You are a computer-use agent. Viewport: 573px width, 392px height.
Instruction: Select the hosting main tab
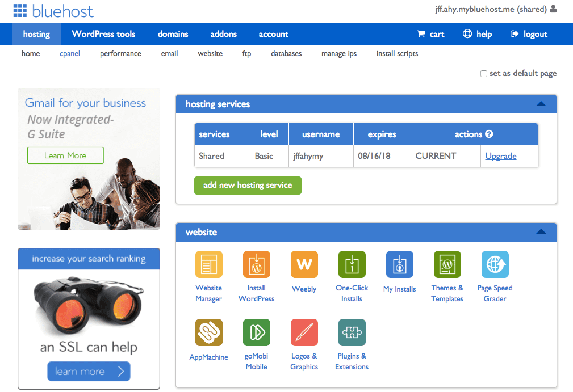[36, 34]
